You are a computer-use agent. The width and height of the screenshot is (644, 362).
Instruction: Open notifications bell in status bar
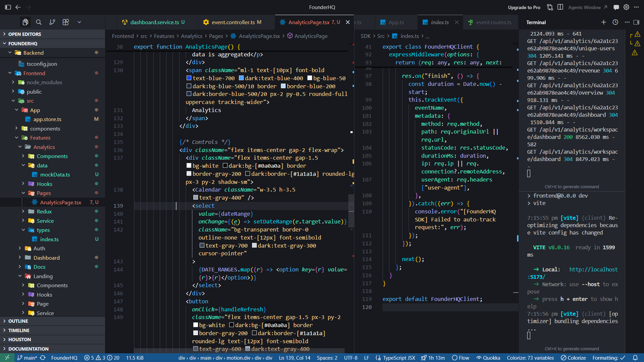tap(634, 358)
